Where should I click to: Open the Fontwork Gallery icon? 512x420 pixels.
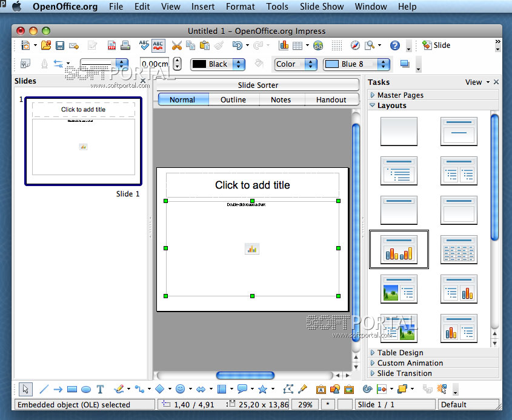pos(321,389)
